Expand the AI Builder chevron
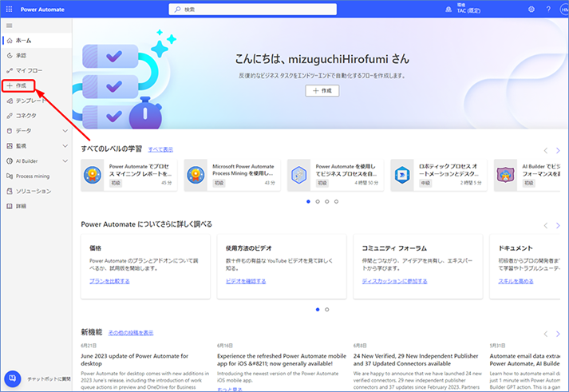Screen dimensions: 569x392 click(65, 160)
